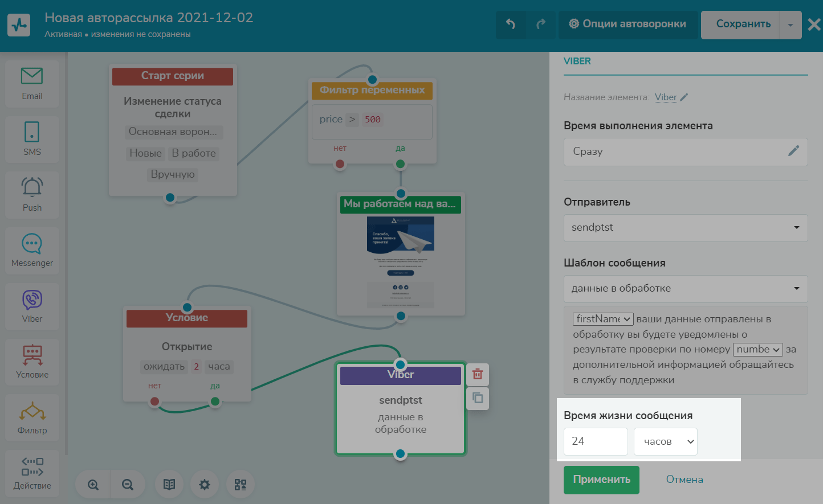Zoom out of the canvas
Screen dimensions: 823x504
(128, 485)
